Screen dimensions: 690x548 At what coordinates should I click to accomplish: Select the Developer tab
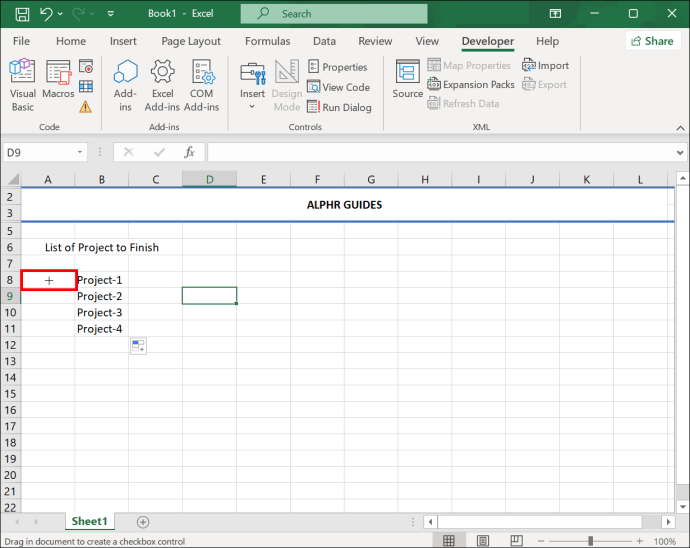tap(488, 41)
